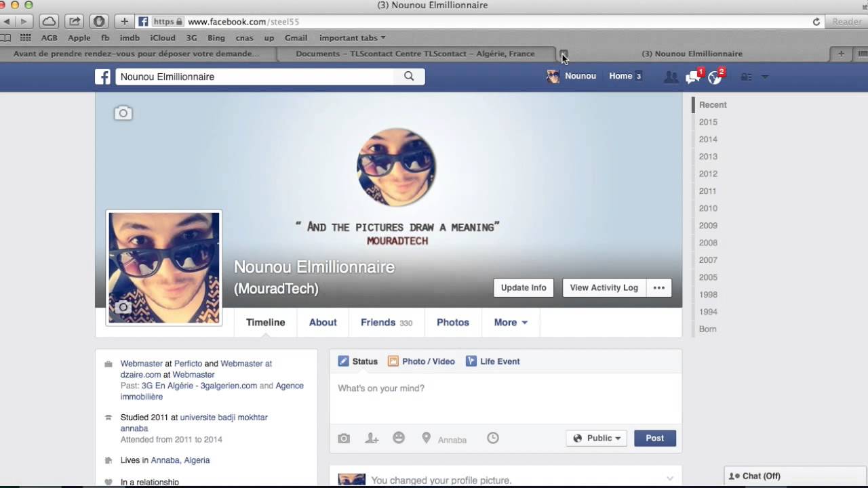Open the More profile dropdown

tap(511, 323)
